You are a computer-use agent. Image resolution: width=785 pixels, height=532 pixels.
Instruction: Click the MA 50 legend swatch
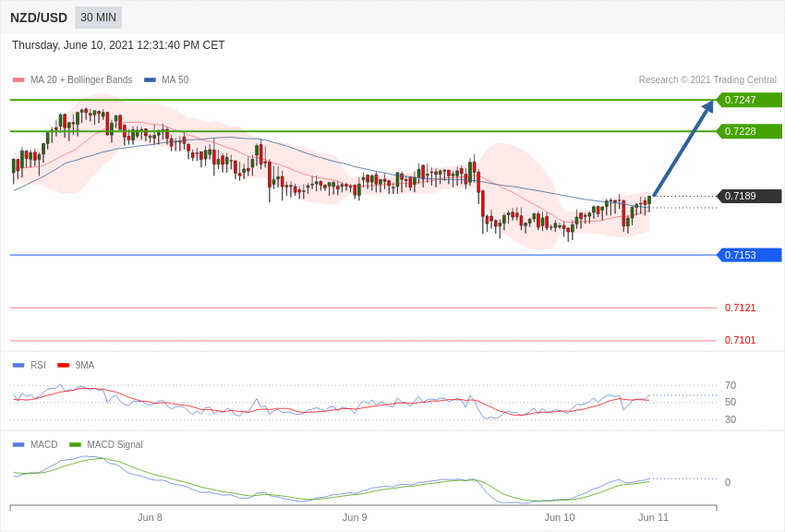[x=150, y=80]
